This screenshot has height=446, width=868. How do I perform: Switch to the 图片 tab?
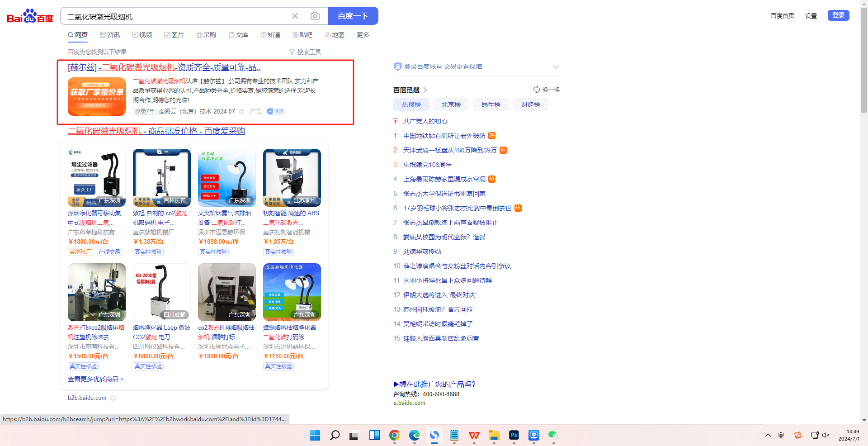point(174,35)
